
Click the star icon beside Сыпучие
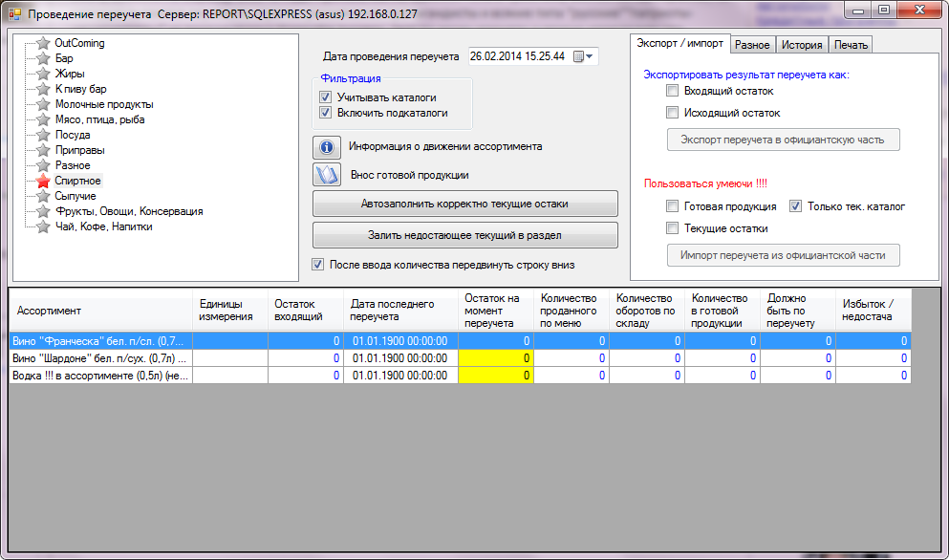point(43,196)
